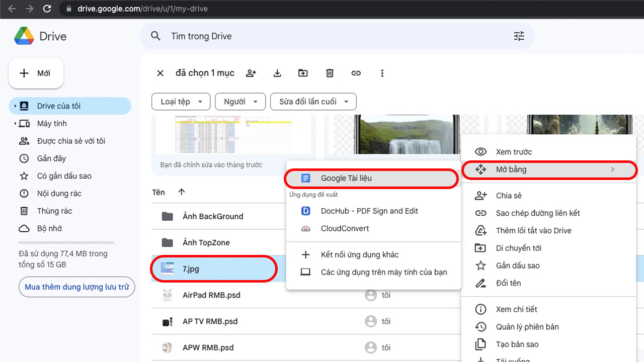Click the Google Tài liệu icon

pos(306,178)
